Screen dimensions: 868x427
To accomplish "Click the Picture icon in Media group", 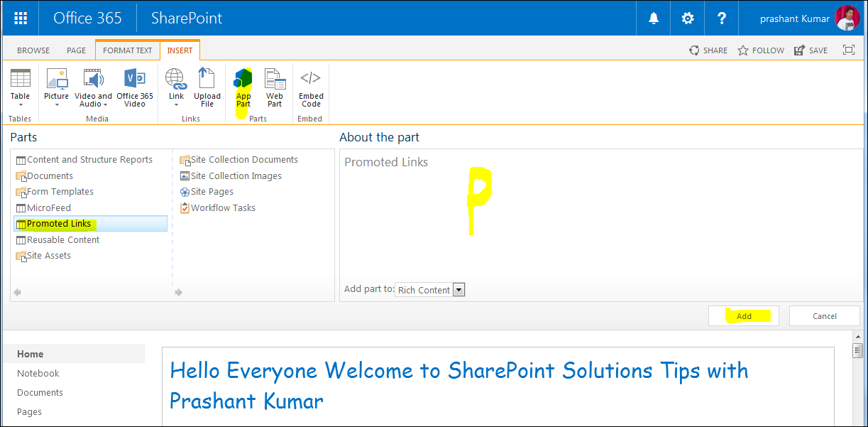I will [x=57, y=78].
